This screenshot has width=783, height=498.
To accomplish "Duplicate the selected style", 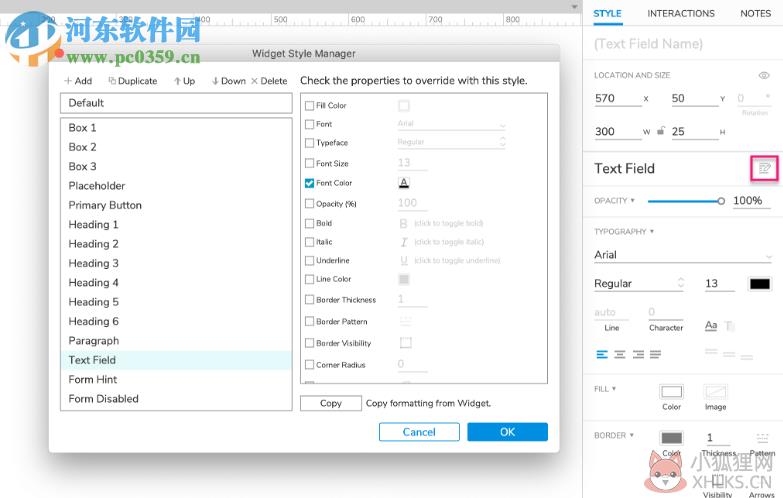I will (133, 81).
